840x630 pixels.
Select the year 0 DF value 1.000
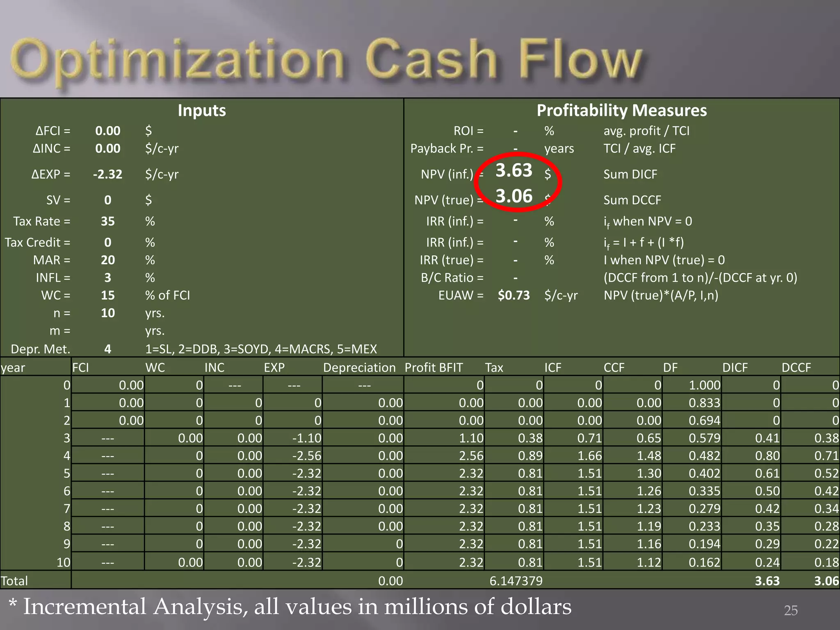704,385
